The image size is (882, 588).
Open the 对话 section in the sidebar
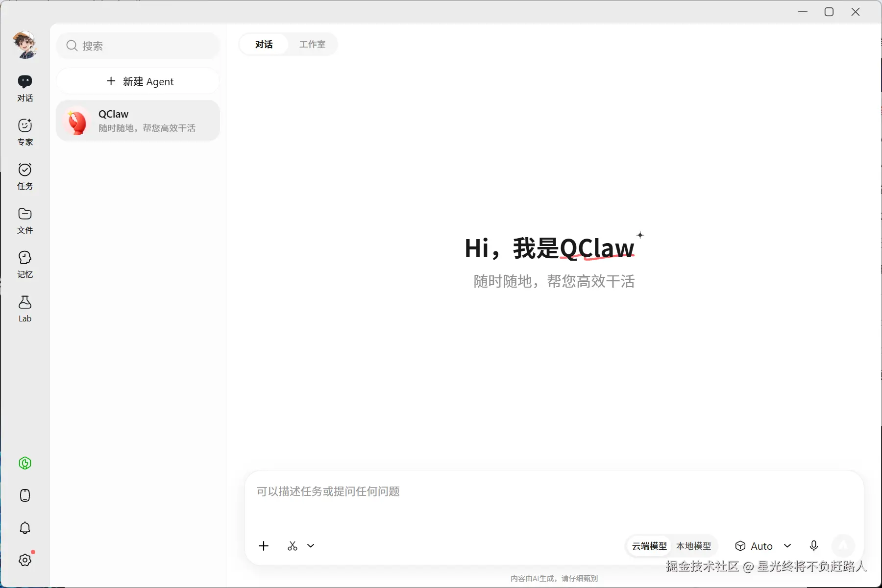click(x=25, y=89)
